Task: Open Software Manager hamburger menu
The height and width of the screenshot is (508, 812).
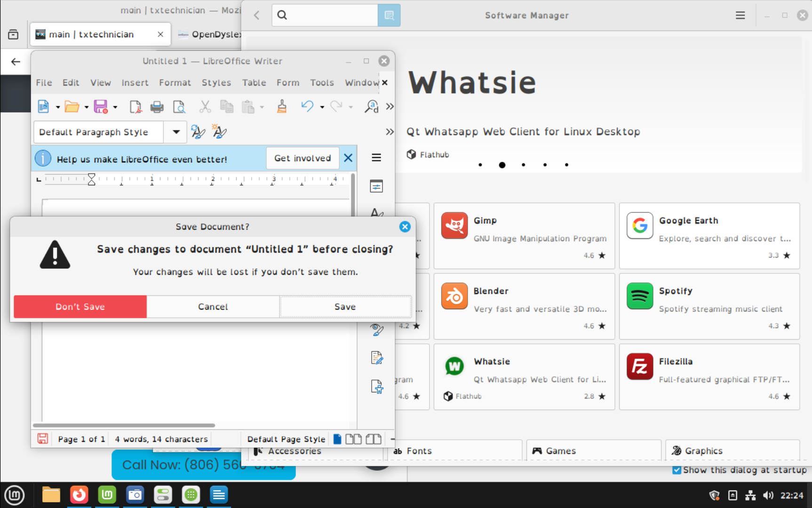Action: pos(740,16)
